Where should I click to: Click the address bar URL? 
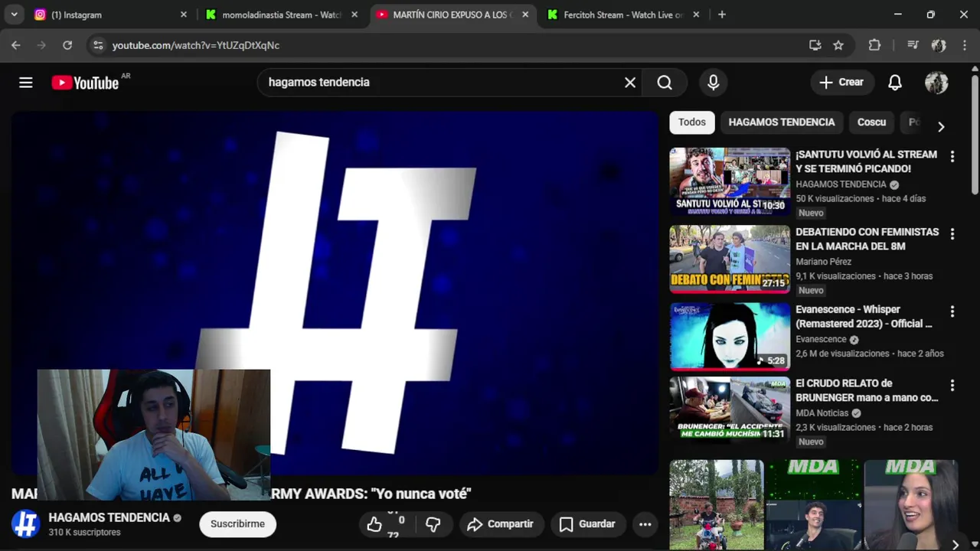click(196, 45)
